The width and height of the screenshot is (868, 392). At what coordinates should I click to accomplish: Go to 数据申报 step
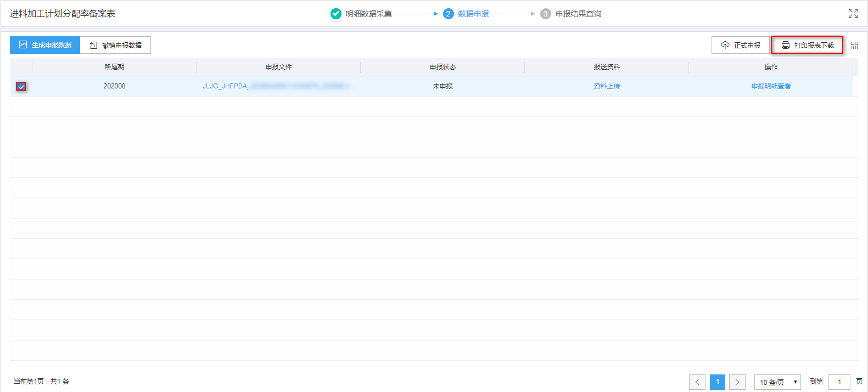(473, 14)
